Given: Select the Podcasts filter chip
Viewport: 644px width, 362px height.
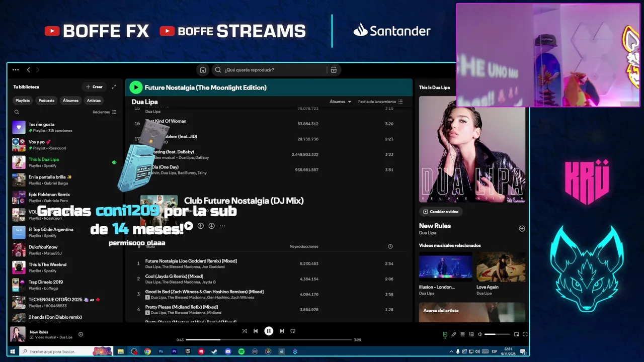Looking at the screenshot, I should 46,101.
